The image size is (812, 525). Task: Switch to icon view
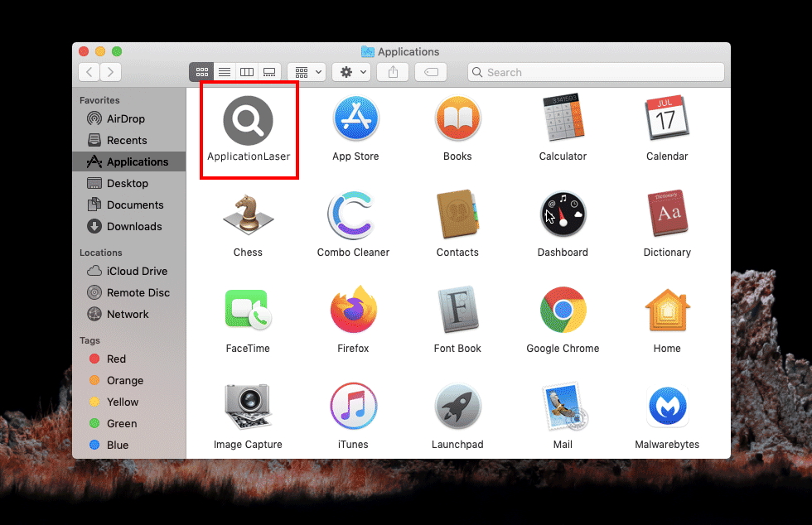[x=202, y=72]
